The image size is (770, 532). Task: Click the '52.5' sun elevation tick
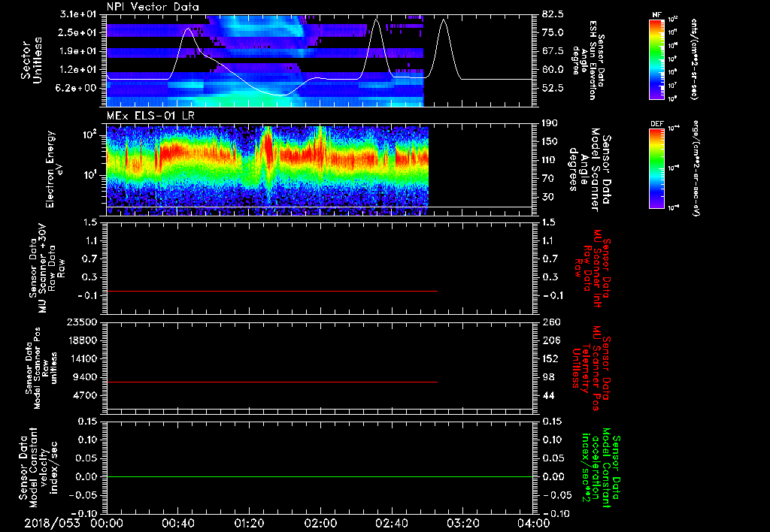click(x=553, y=88)
